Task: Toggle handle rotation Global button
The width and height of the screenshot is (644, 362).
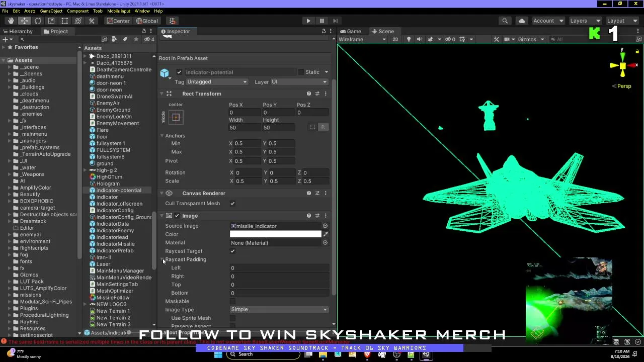Action: (147, 21)
